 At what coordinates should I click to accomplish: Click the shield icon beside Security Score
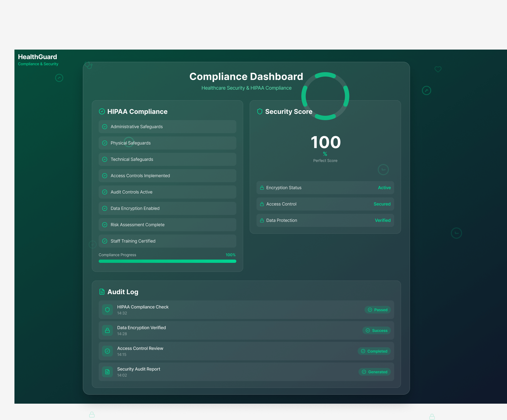tap(259, 111)
